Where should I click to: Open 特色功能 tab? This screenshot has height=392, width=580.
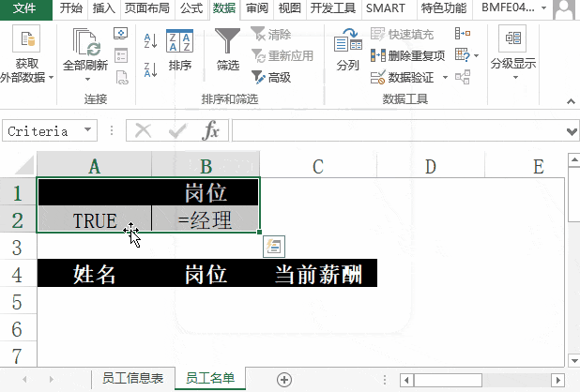[x=444, y=8]
